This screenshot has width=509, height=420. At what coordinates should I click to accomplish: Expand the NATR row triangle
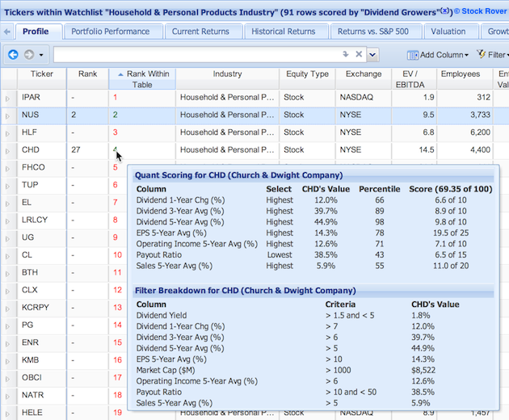tap(7, 397)
